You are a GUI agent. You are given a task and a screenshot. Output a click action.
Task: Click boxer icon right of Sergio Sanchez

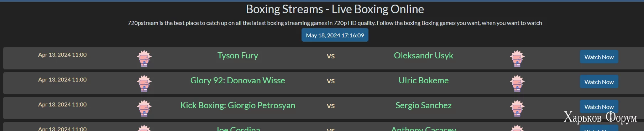pyautogui.click(x=517, y=108)
